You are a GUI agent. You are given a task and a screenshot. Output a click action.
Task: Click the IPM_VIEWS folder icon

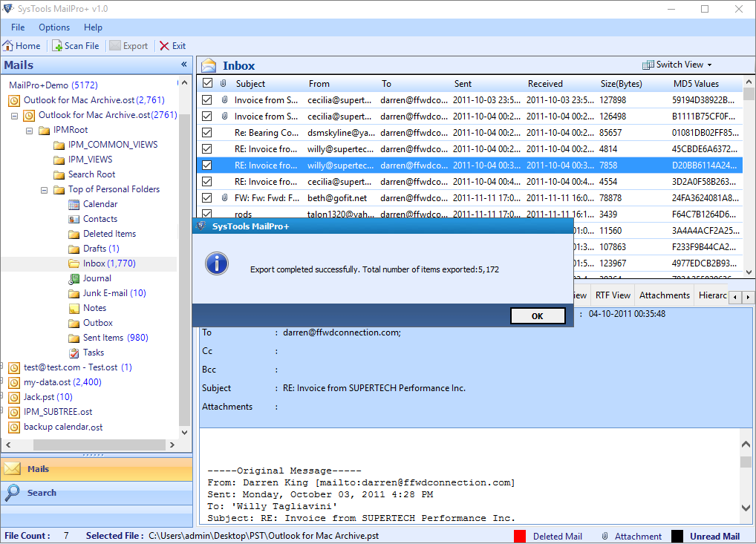click(x=59, y=160)
